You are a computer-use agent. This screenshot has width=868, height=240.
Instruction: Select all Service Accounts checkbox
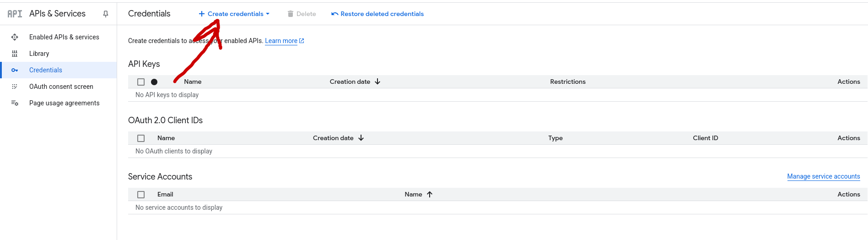point(141,195)
